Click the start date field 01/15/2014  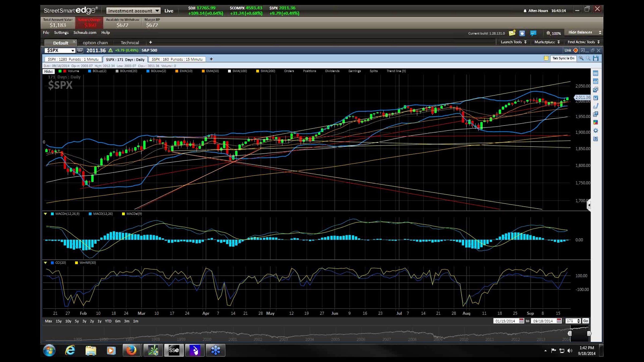[x=505, y=321]
